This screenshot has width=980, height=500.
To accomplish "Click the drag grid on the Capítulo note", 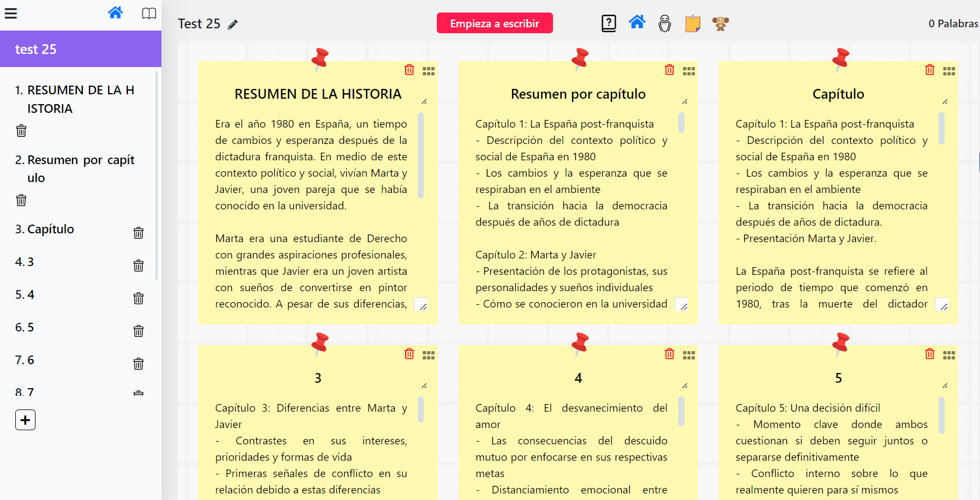I will click(949, 70).
